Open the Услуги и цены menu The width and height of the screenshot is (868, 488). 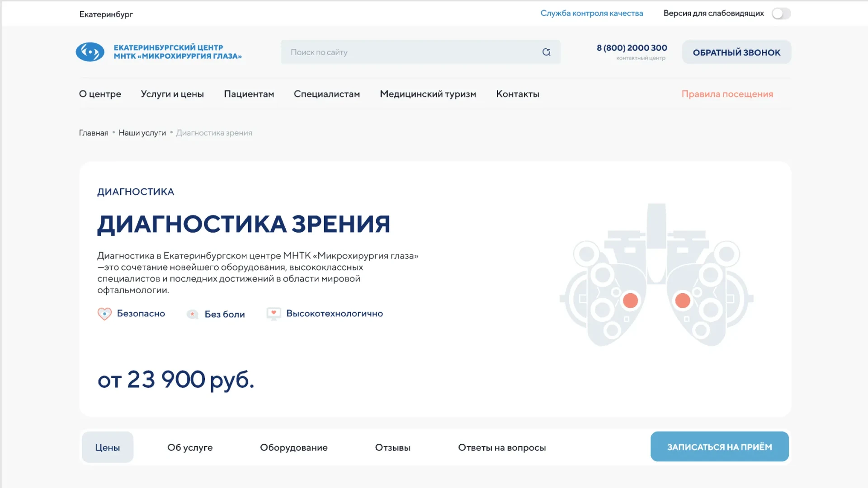coord(172,94)
